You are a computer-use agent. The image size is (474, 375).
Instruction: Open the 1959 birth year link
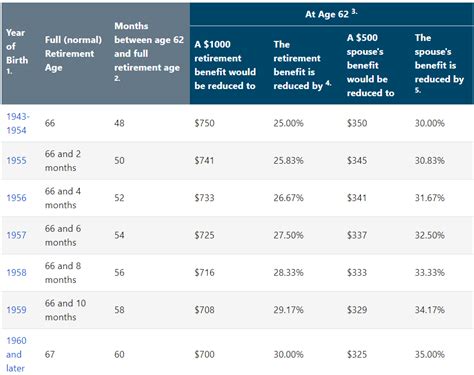pos(16,310)
